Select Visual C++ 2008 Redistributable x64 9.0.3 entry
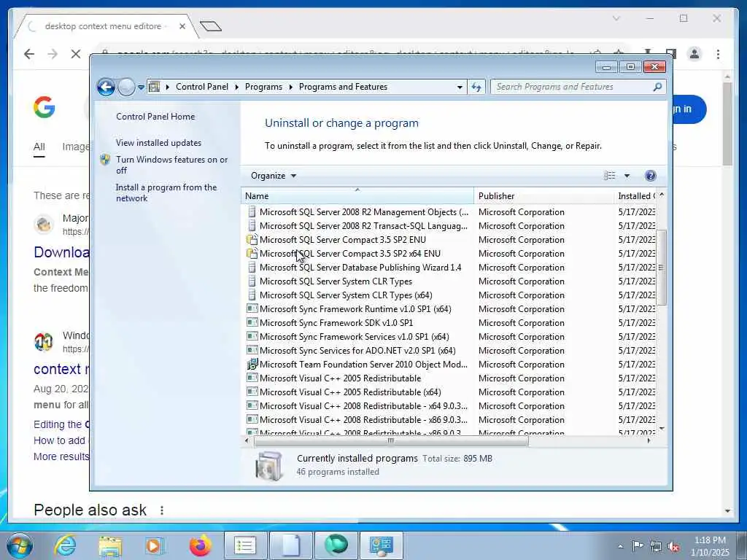747x560 pixels. point(363,405)
